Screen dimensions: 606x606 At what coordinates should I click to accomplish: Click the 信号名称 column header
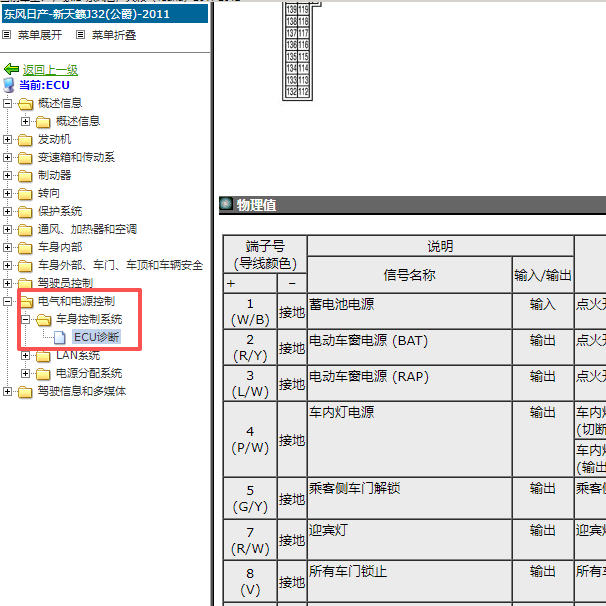[410, 275]
